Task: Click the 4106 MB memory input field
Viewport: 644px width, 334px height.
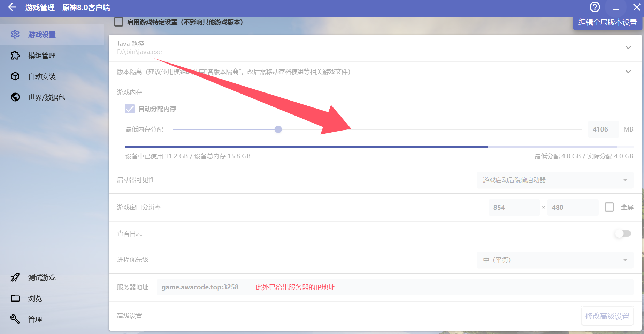Action: click(603, 129)
